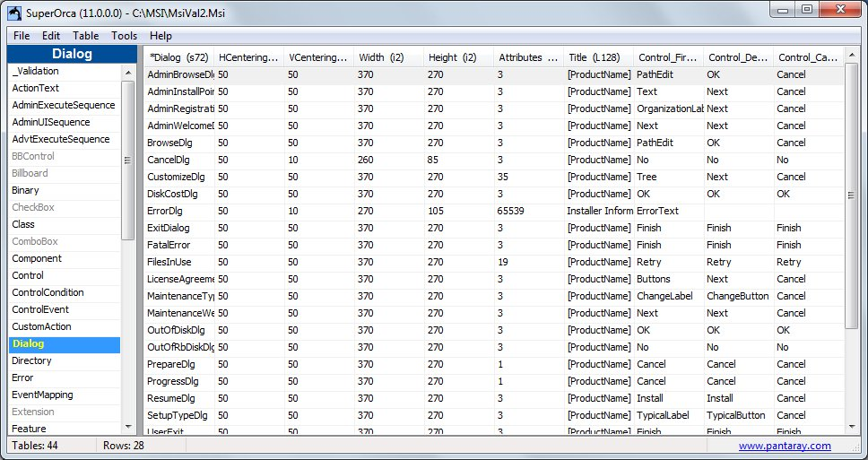
Task: Click the Title (L128) column header
Action: pos(599,57)
